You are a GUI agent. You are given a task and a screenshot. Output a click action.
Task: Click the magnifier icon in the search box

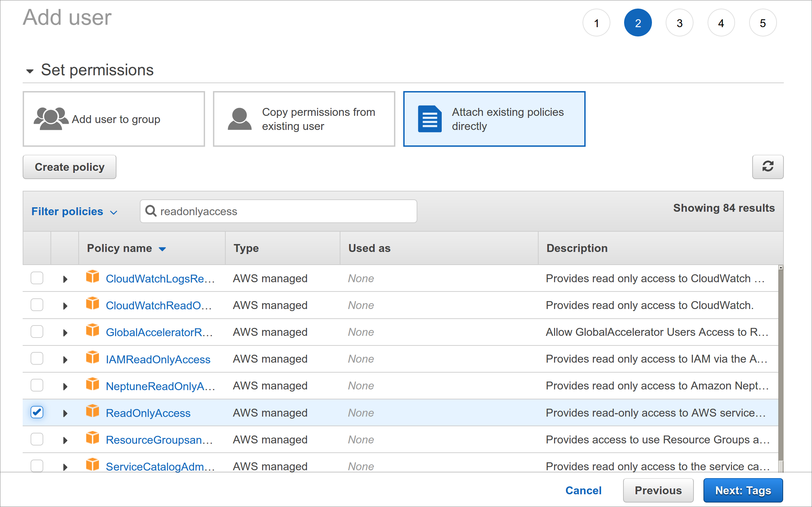(x=151, y=211)
